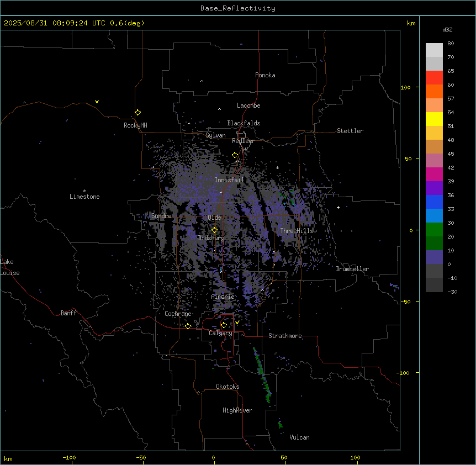Viewport: 476px width, 465px height.
Task: Click the km unit label at top right
Action: [x=411, y=23]
